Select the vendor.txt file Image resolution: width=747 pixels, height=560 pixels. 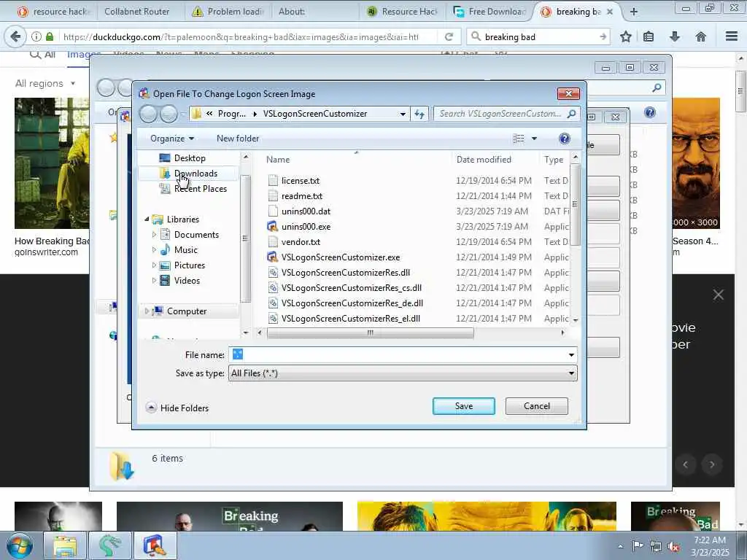click(x=301, y=242)
